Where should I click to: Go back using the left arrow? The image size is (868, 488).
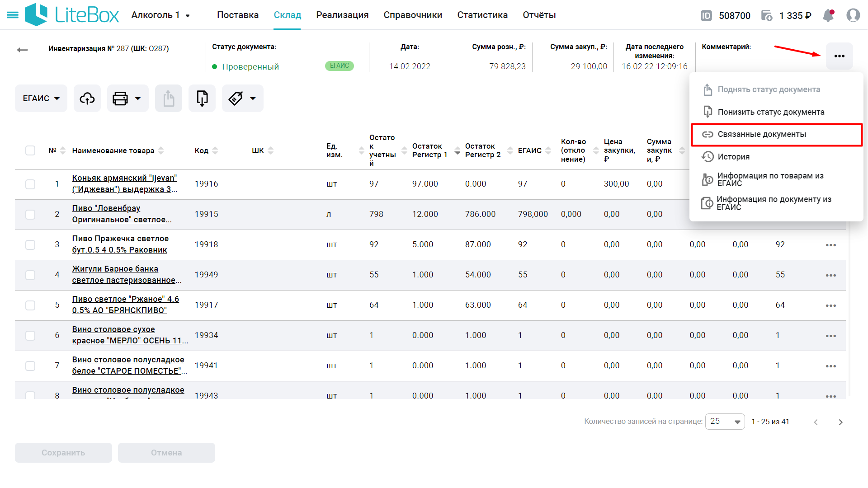[22, 50]
